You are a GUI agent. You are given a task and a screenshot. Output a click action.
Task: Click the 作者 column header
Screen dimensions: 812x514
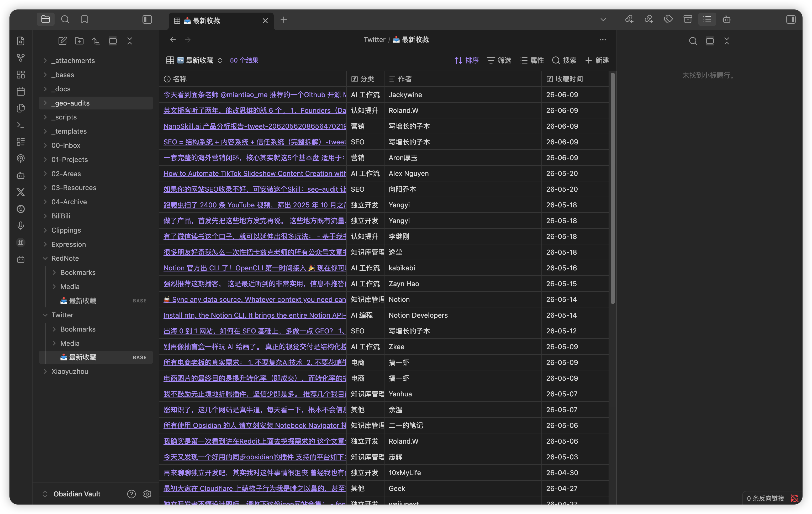463,79
